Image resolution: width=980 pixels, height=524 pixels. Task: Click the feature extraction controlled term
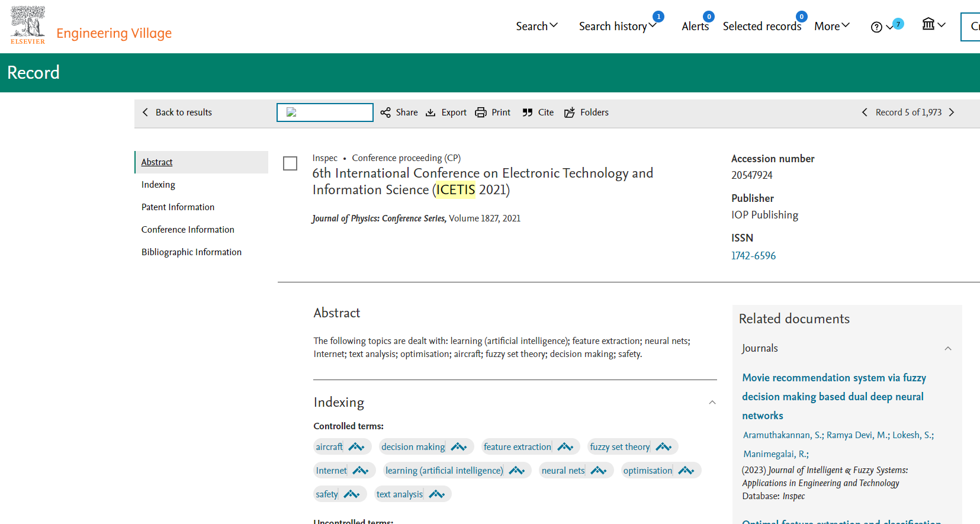[x=518, y=447]
